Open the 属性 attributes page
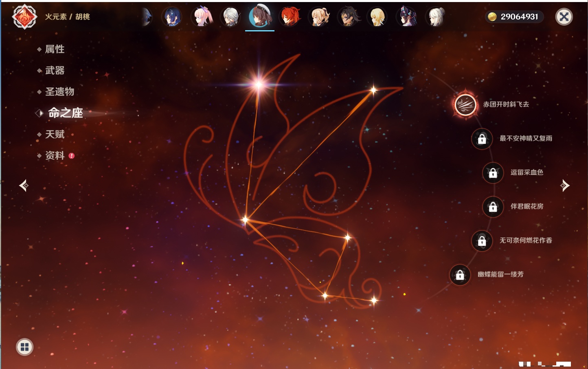 click(55, 49)
